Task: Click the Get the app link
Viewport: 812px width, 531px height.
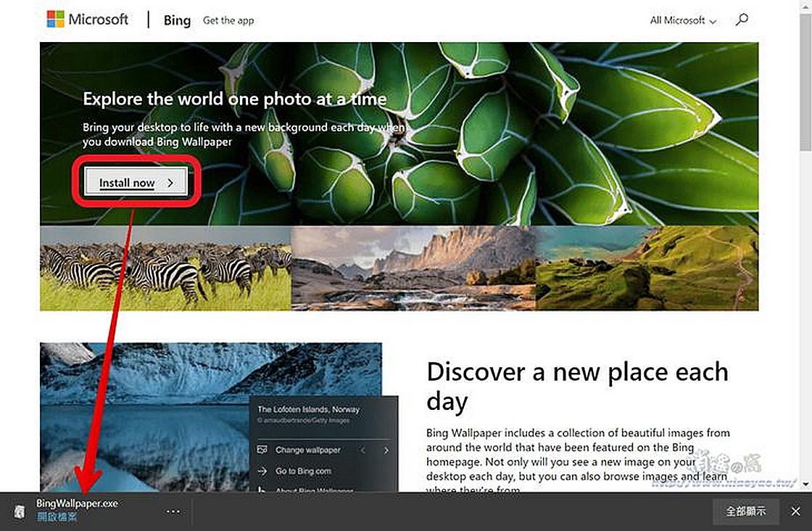Action: [x=228, y=20]
